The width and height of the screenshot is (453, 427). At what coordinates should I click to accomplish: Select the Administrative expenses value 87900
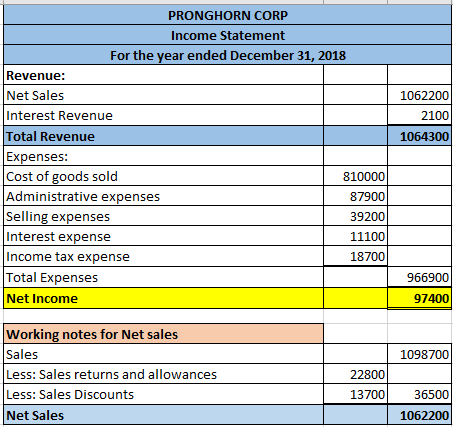[x=355, y=196]
